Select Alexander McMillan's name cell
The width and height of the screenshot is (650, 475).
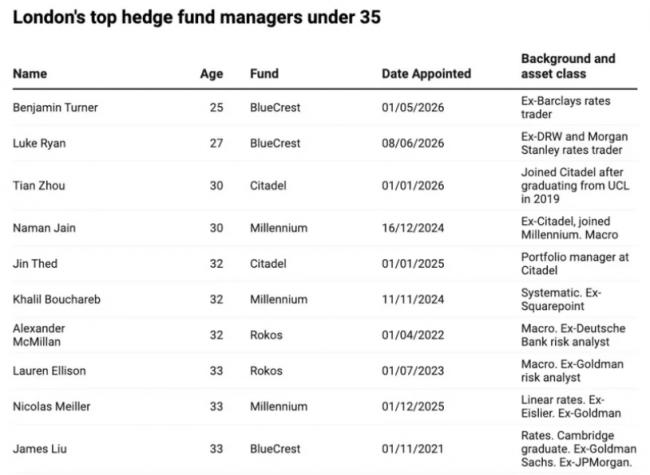[x=39, y=335]
